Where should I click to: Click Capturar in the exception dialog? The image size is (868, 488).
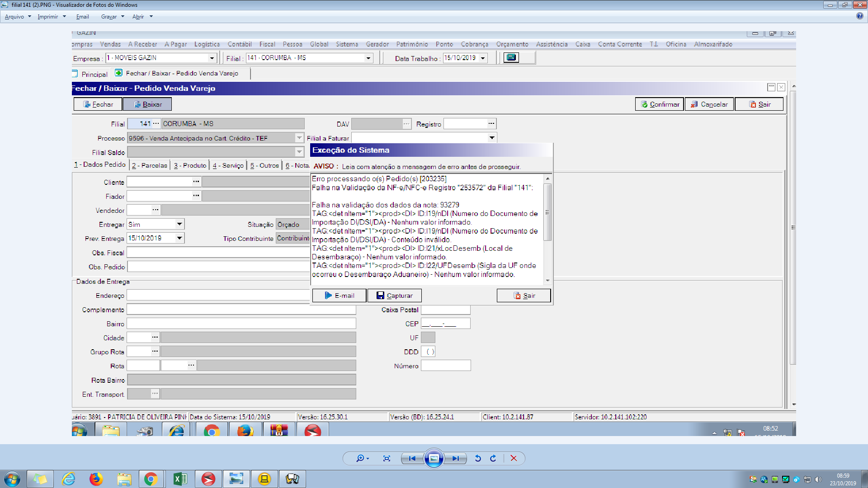[394, 296]
